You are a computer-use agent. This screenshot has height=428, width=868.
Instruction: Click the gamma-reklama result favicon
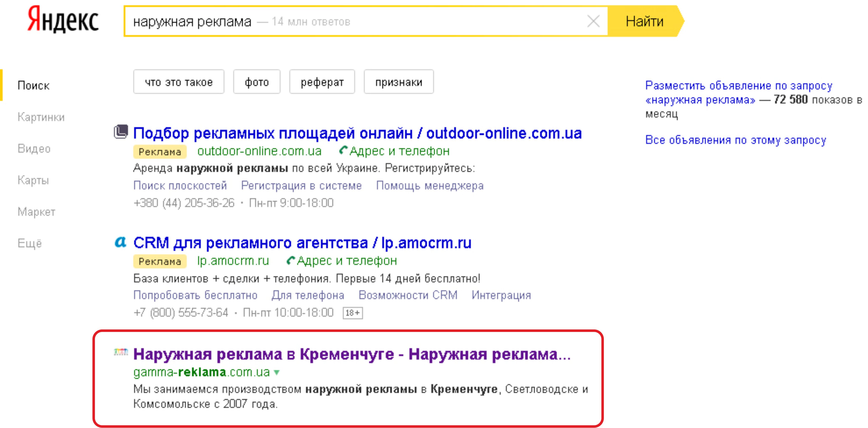[x=121, y=352]
